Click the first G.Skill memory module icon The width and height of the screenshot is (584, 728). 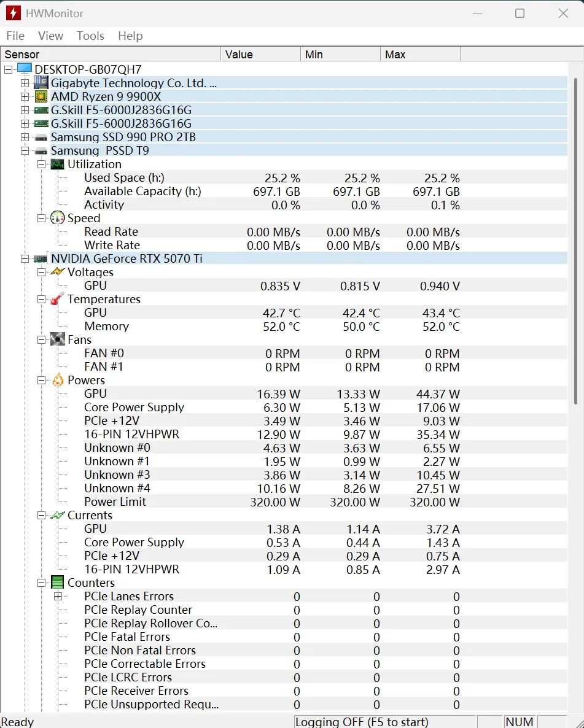[41, 110]
